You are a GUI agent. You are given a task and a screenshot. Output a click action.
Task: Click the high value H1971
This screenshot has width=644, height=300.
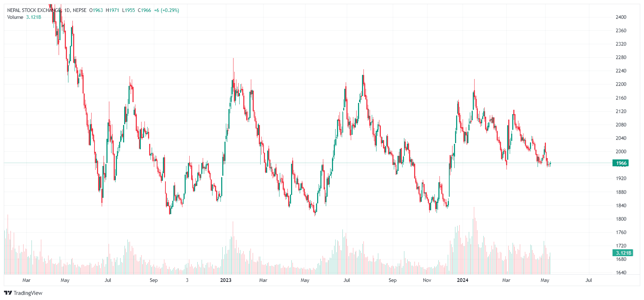coord(112,10)
